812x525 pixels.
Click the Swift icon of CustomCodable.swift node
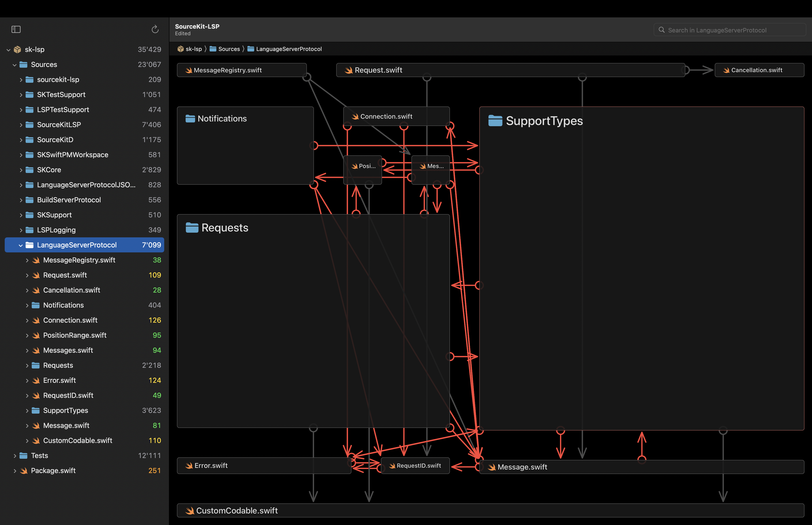pos(190,511)
